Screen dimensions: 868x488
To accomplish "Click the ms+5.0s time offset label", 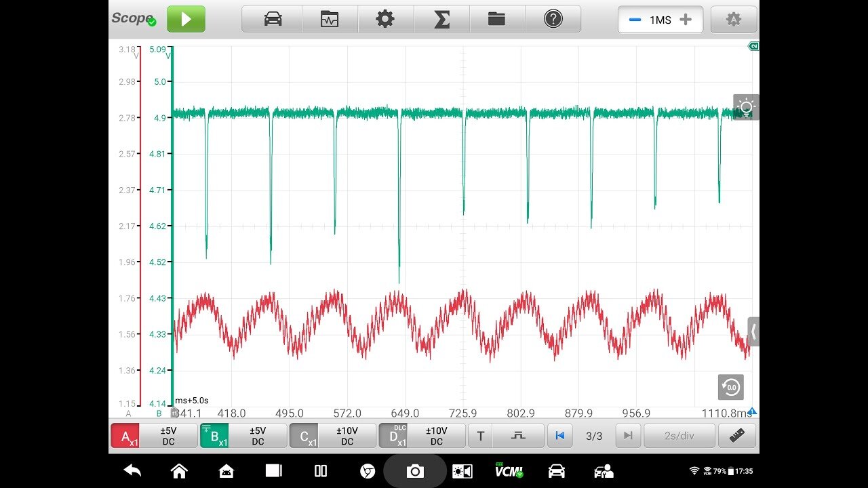I will pos(192,401).
